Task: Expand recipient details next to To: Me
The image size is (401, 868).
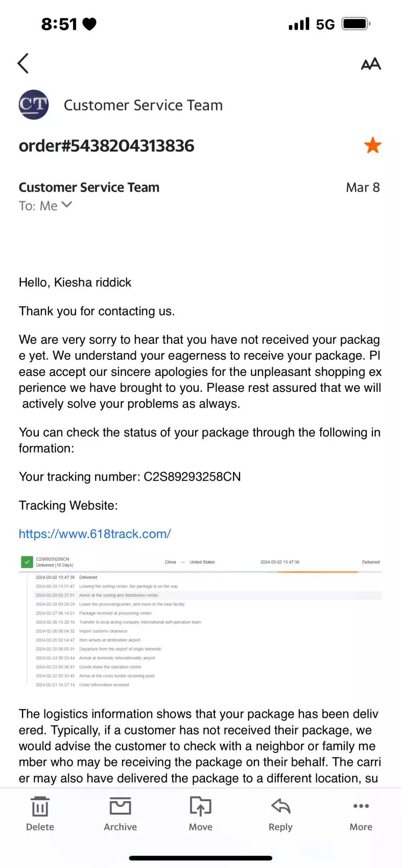Action: (67, 205)
